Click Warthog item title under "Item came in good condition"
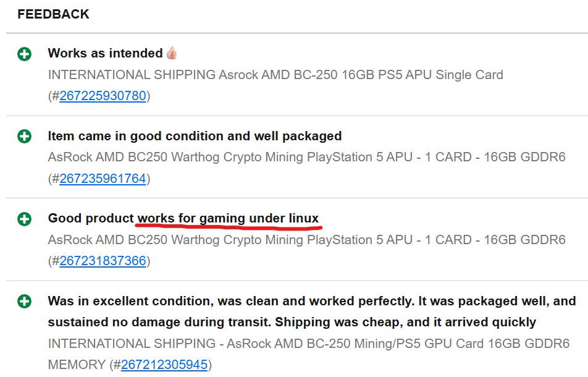Screen dimensions: 588x377 pyautogui.click(x=306, y=157)
